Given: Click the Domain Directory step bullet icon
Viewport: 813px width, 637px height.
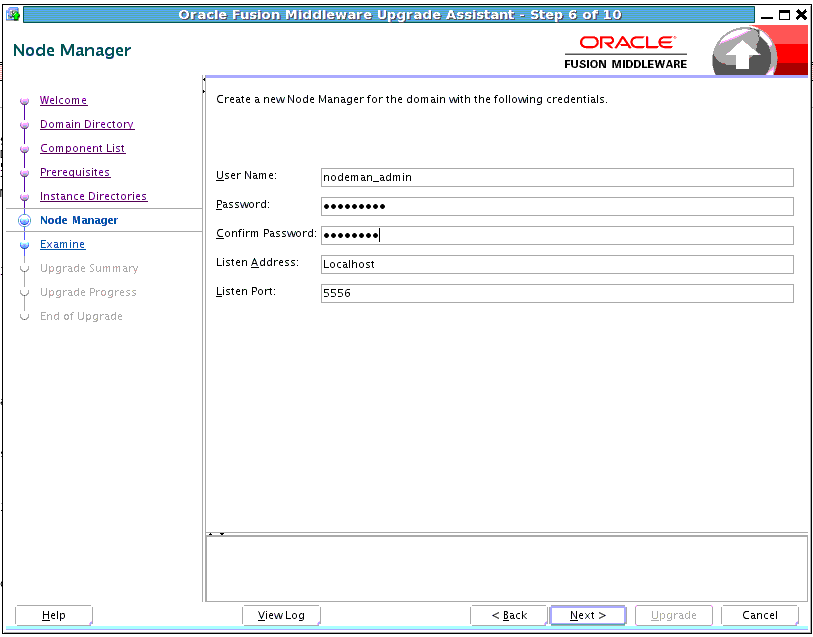Looking at the screenshot, I should (x=24, y=125).
